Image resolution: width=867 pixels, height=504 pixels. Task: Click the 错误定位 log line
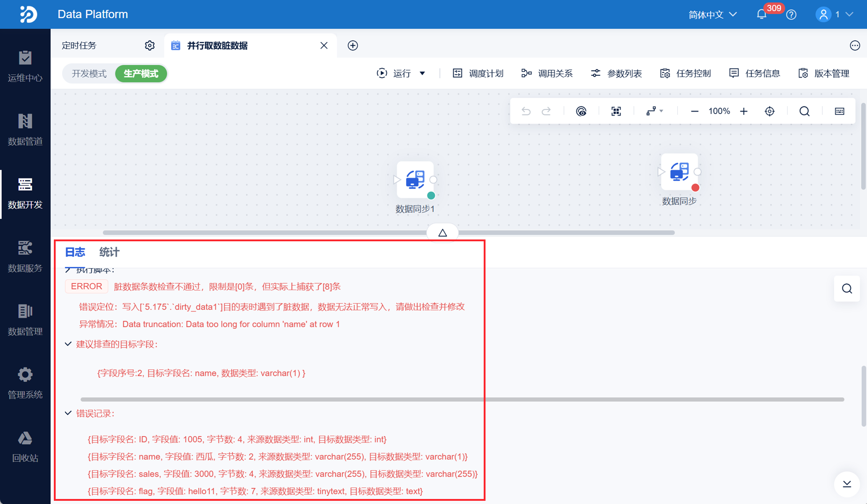(x=272, y=307)
